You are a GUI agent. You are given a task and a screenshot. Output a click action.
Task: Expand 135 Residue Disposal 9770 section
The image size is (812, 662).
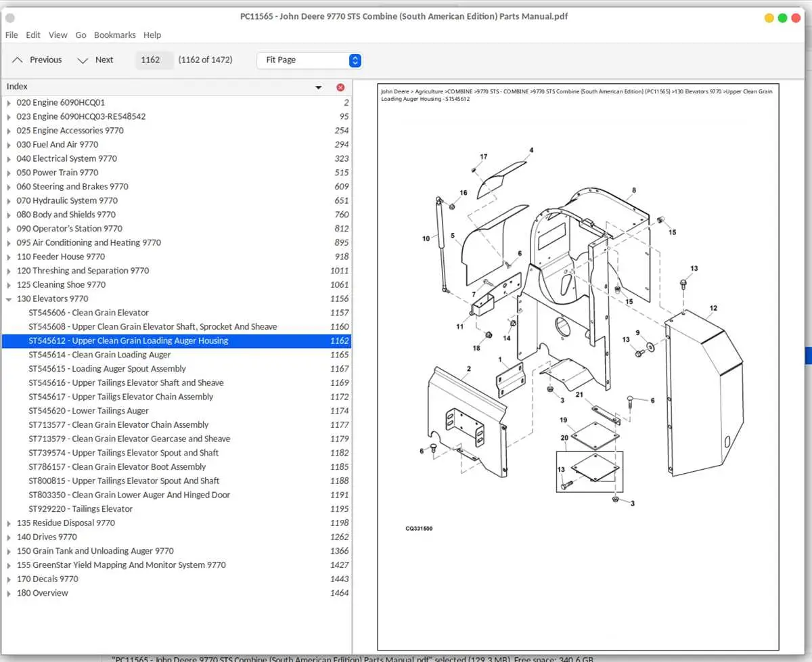[x=9, y=523]
